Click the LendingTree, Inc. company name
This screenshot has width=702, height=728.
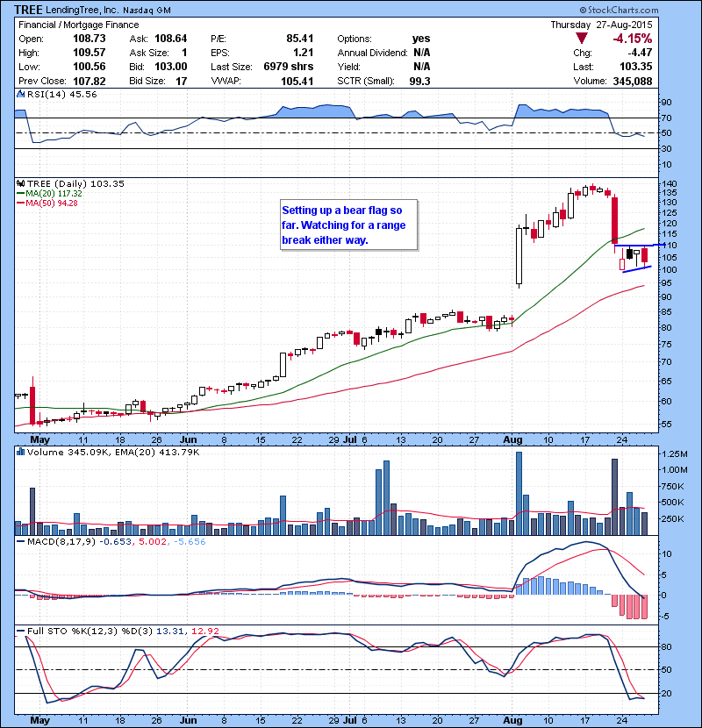pos(82,10)
